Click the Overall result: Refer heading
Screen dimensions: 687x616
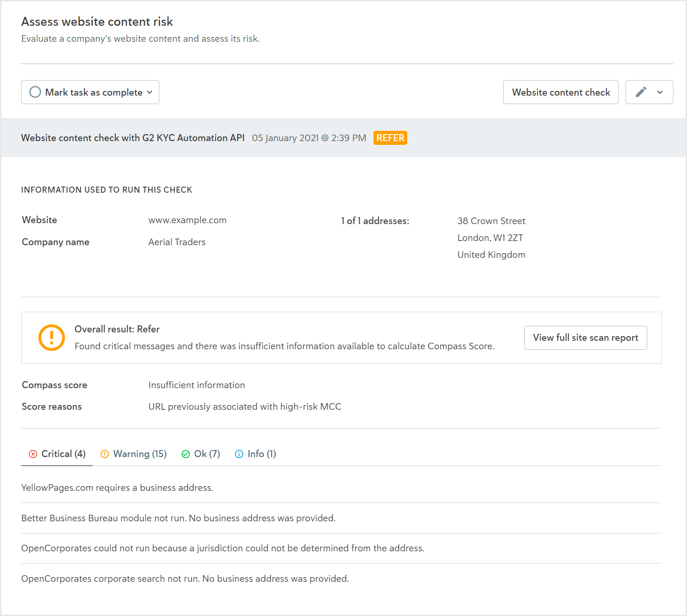[x=117, y=329]
